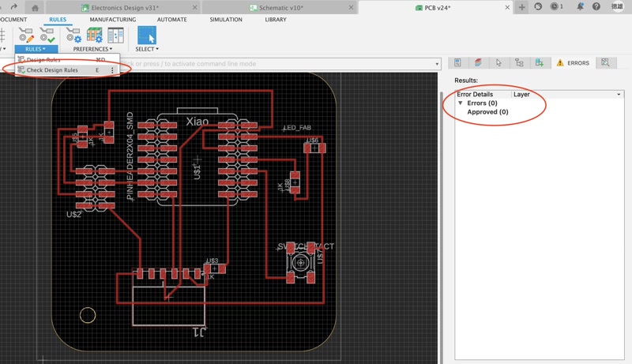The image size is (632, 364).
Task: Open the MANUFACTURING ribbon tab
Action: (x=113, y=19)
